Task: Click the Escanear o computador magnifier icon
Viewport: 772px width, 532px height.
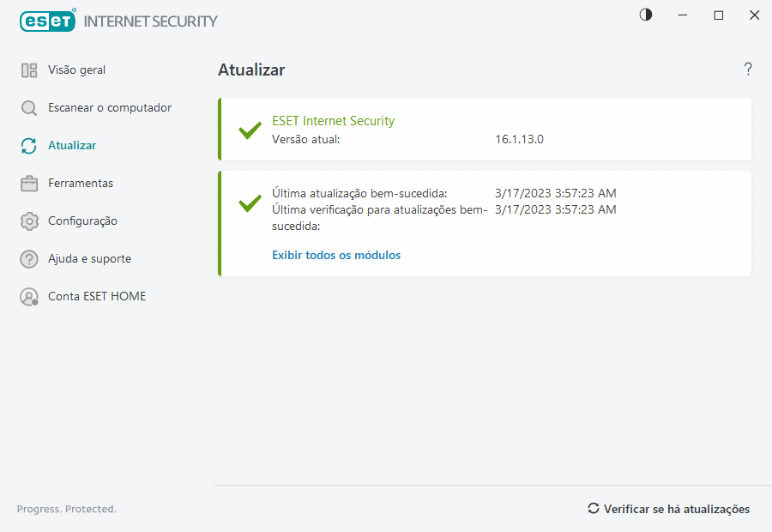Action: [x=29, y=108]
